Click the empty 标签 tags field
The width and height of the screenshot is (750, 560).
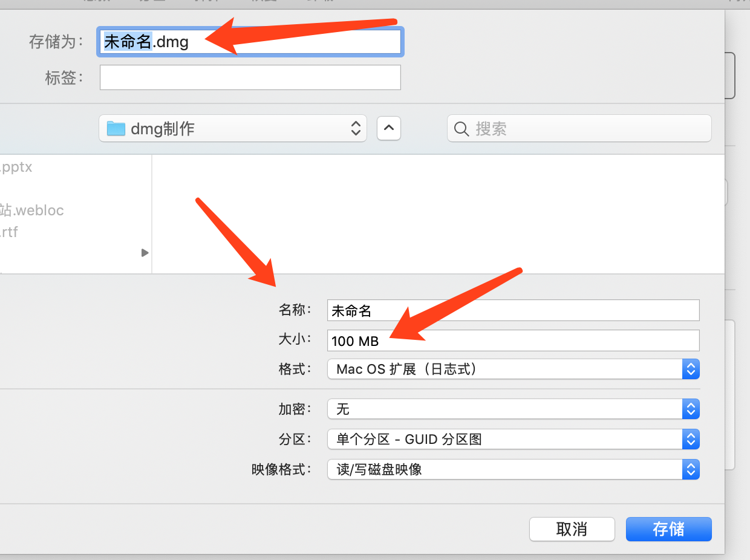pos(250,77)
